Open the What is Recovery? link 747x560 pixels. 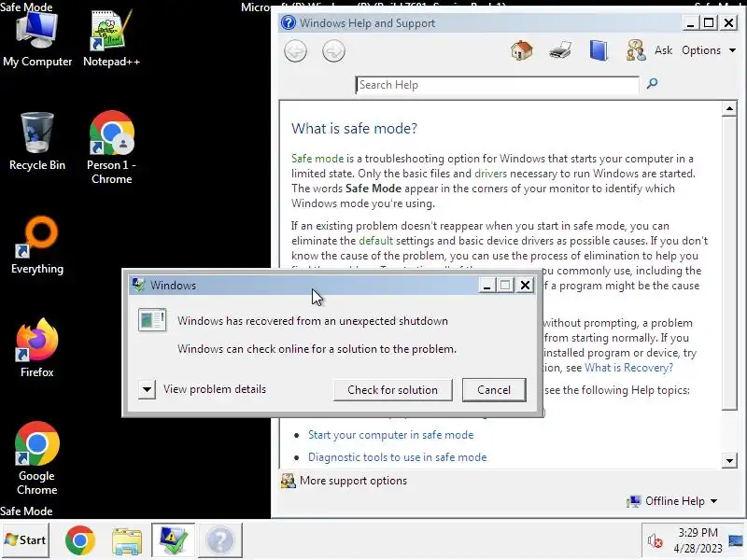[628, 368]
